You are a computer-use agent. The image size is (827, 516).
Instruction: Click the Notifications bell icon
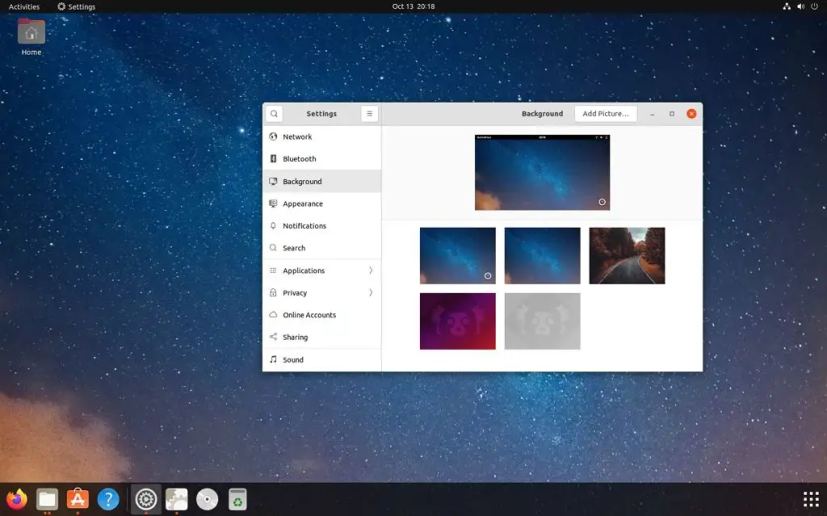pyautogui.click(x=273, y=226)
